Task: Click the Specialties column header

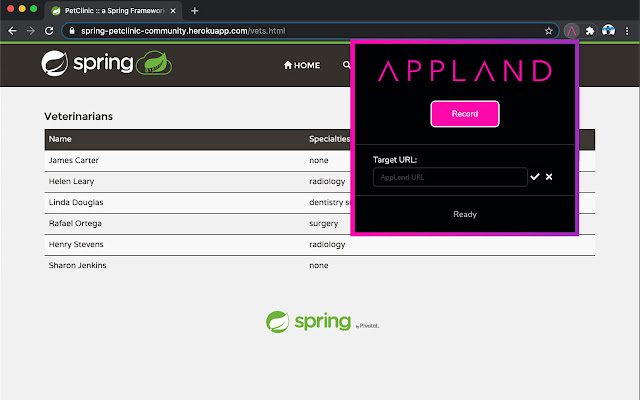Action: [x=329, y=139]
